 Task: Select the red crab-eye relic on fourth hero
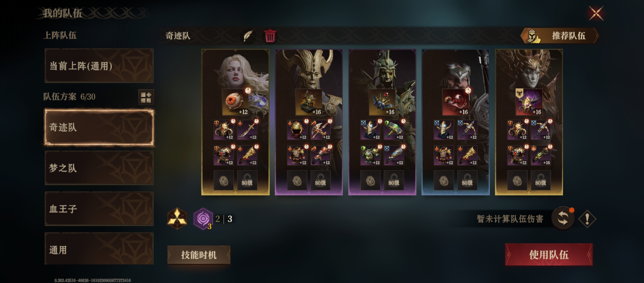[x=456, y=102]
